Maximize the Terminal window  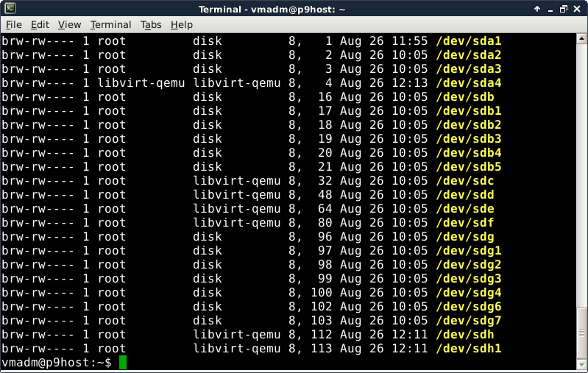[564, 9]
